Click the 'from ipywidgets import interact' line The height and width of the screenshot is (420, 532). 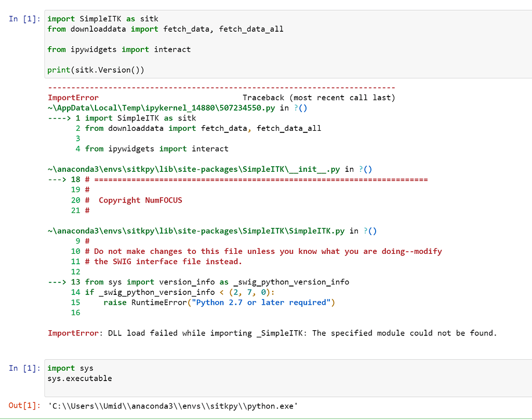coord(119,49)
